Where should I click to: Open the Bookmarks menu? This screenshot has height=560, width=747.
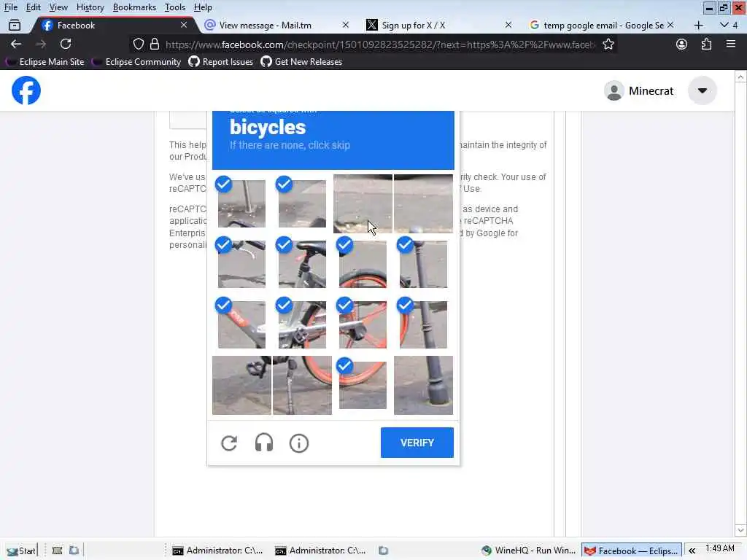click(134, 7)
